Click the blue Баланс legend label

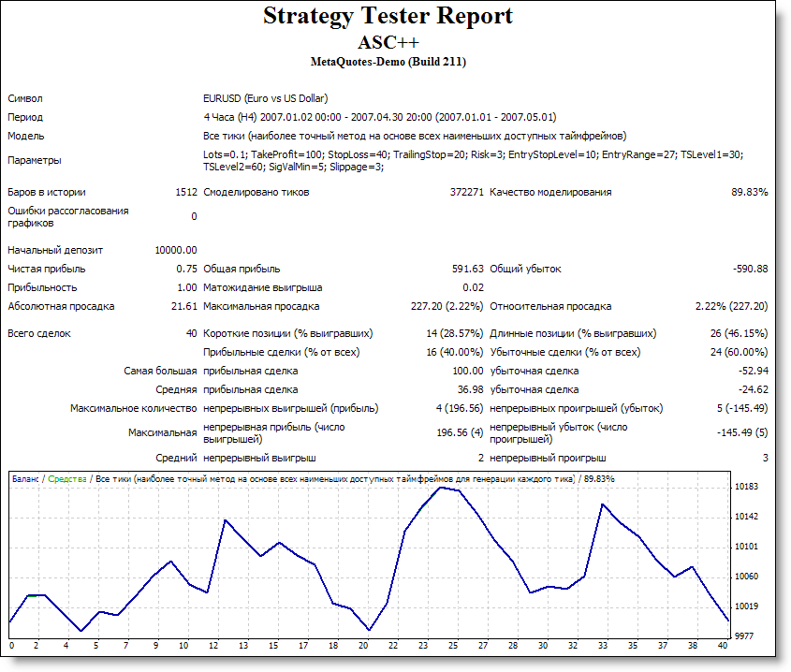pyautogui.click(x=25, y=479)
